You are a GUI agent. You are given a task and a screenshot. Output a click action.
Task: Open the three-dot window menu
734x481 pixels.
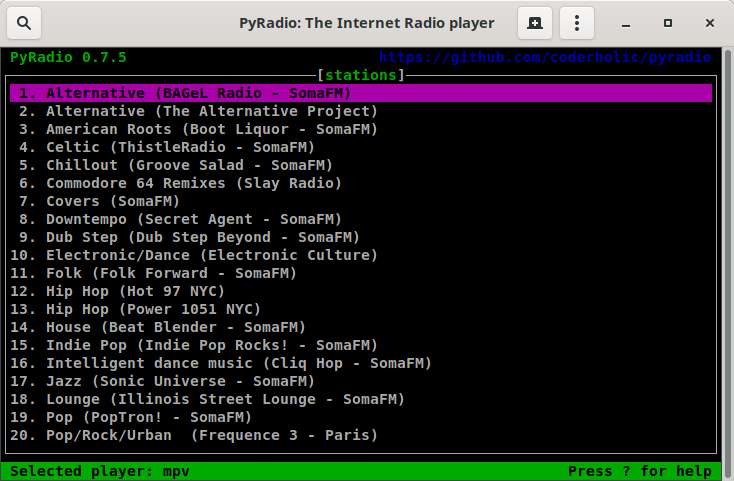click(577, 23)
